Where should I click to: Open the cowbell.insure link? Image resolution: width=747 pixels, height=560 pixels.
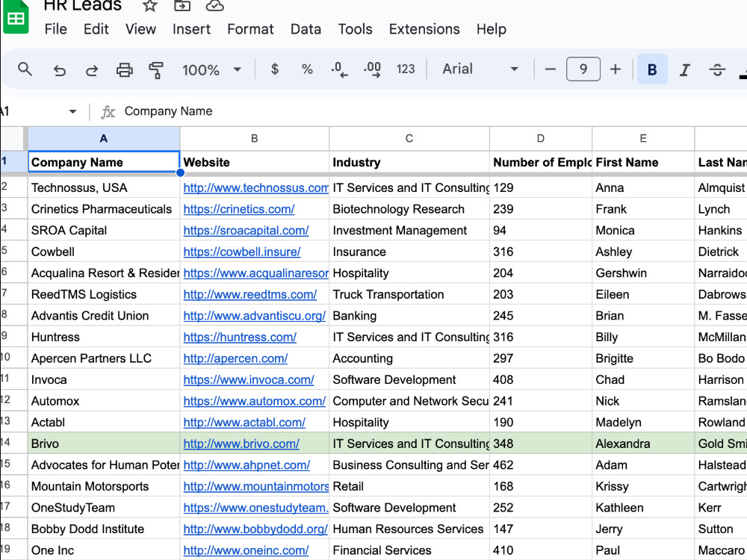pos(242,252)
